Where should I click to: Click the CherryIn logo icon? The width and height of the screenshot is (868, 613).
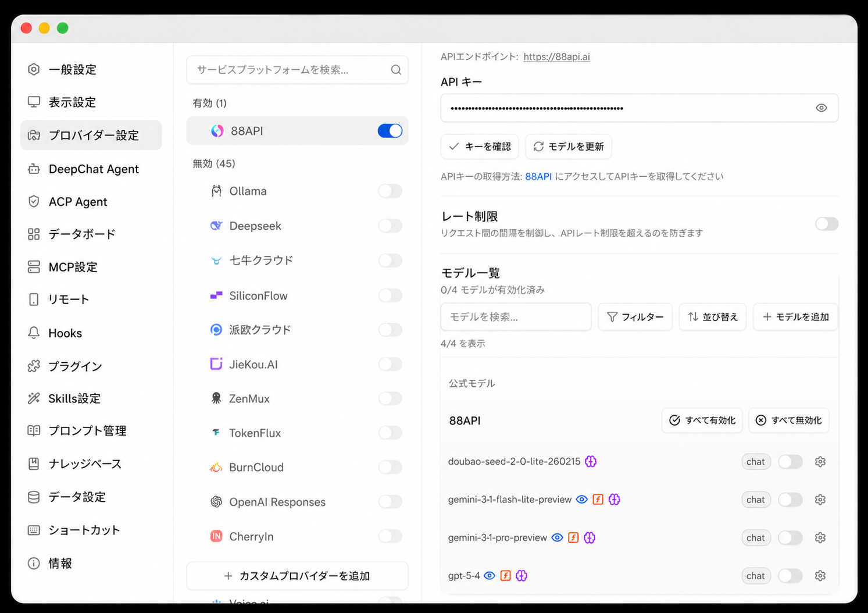pyautogui.click(x=216, y=536)
